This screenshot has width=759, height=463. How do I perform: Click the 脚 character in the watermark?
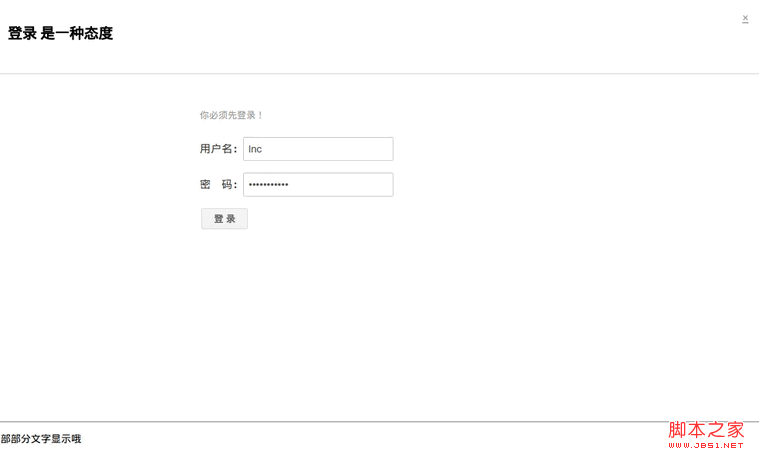[677, 429]
